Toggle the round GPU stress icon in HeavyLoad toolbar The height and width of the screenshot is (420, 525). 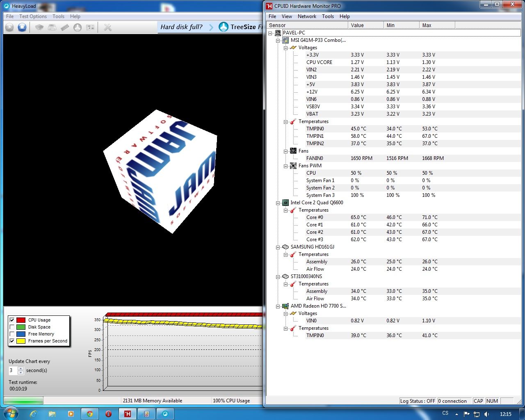click(78, 27)
